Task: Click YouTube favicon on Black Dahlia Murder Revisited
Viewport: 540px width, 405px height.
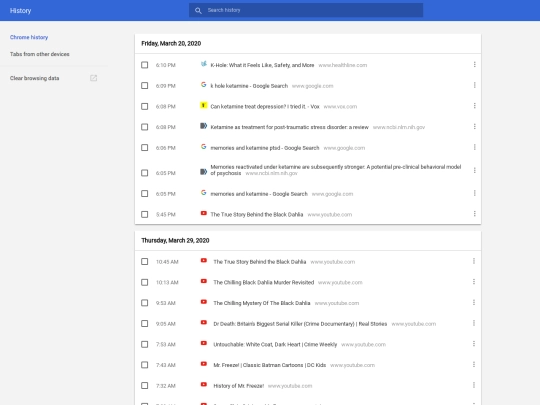Action: 204,281
